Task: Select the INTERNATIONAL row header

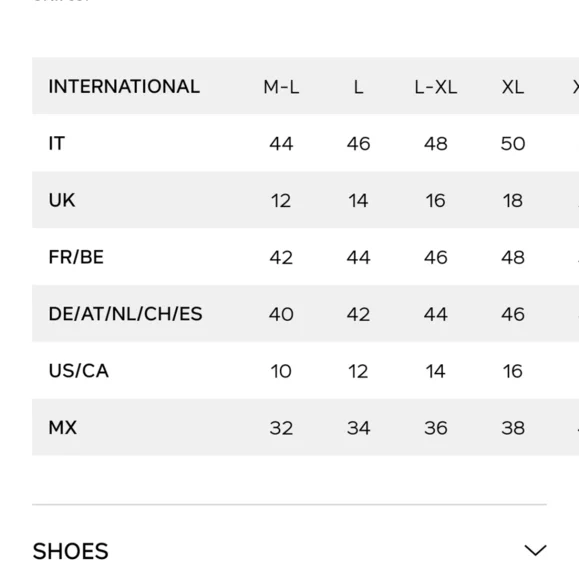Action: tap(124, 87)
